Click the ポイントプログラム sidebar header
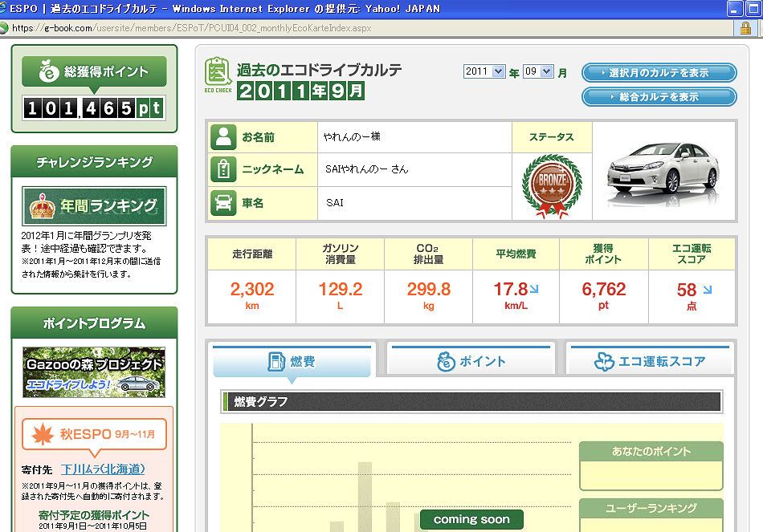The width and height of the screenshot is (763, 532). (x=95, y=323)
